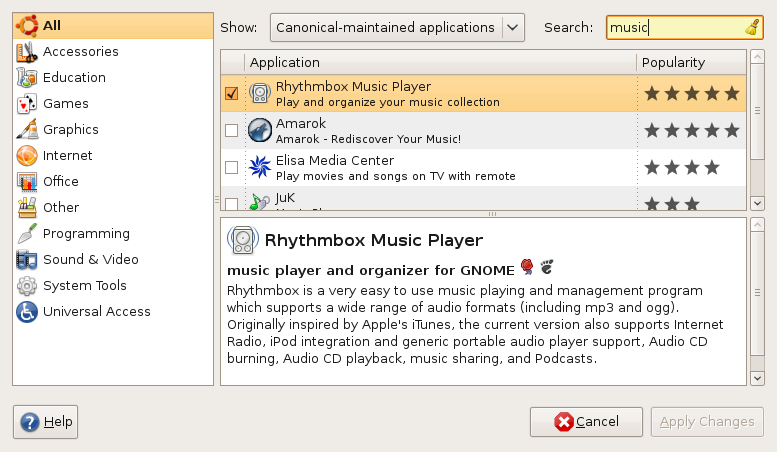The width and height of the screenshot is (777, 452).
Task: Check the Elisa Media Center checkbox
Action: pyautogui.click(x=231, y=167)
